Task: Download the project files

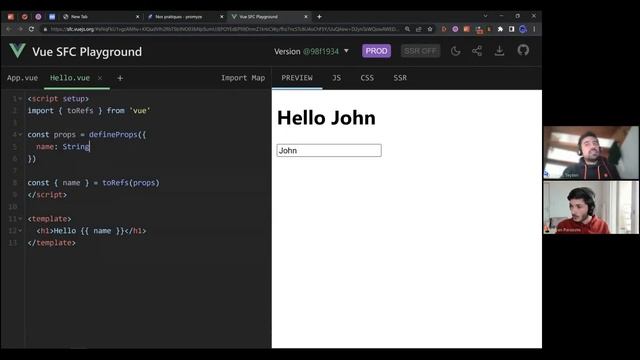Action: [499, 51]
